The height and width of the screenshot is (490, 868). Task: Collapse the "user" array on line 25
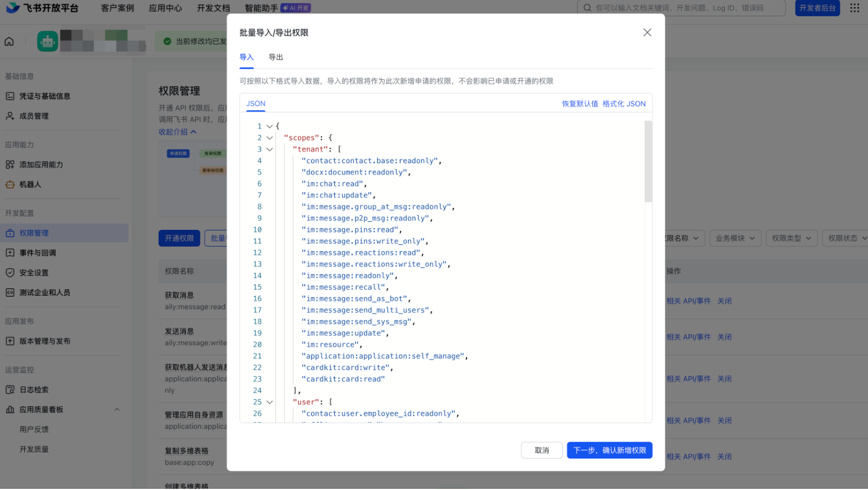point(269,402)
